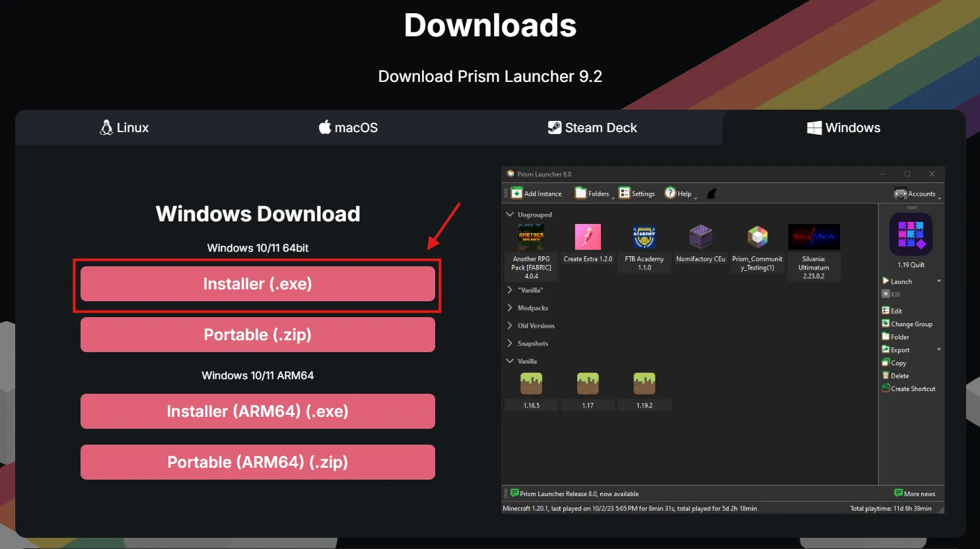Open the Accounts dropdown
Viewport: 980px width, 549px height.
tap(917, 194)
